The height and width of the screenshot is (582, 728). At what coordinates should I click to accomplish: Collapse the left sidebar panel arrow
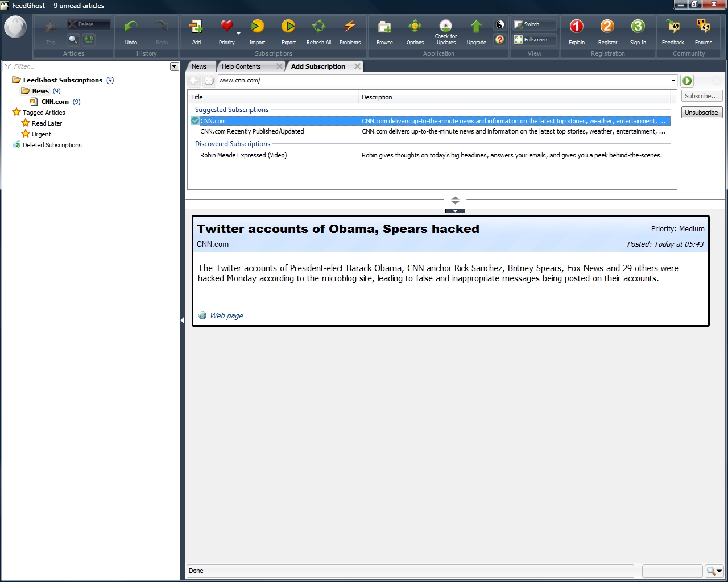[183, 321]
